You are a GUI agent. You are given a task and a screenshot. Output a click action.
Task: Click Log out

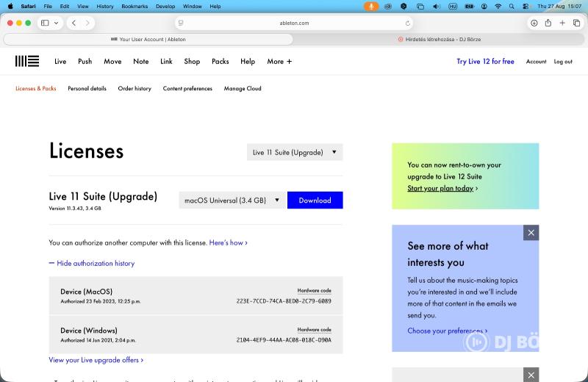point(563,62)
